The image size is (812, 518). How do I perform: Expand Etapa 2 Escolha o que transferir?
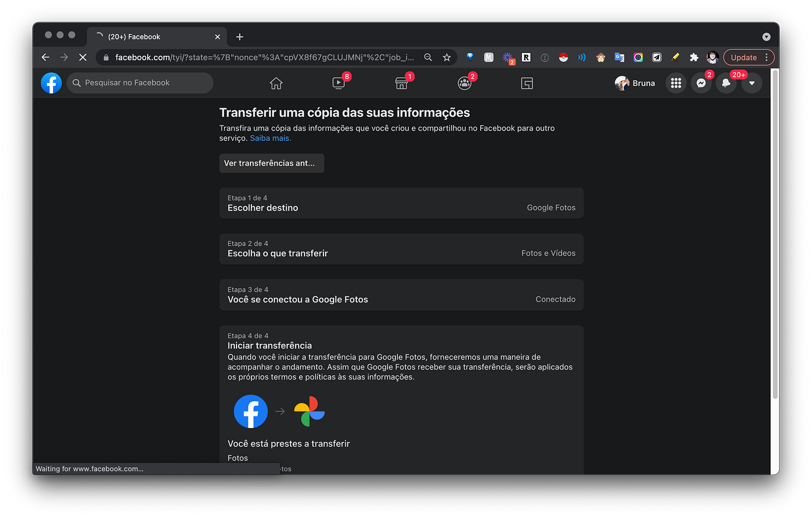pyautogui.click(x=402, y=249)
